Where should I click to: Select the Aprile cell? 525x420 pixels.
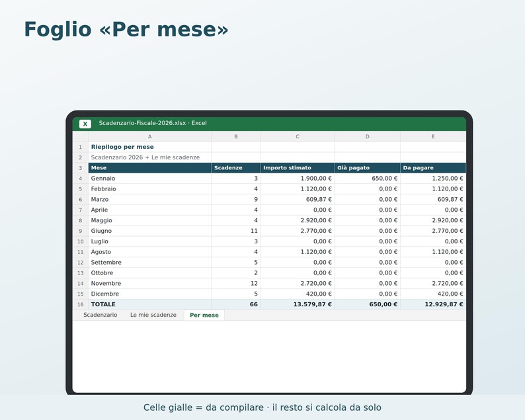tap(149, 210)
